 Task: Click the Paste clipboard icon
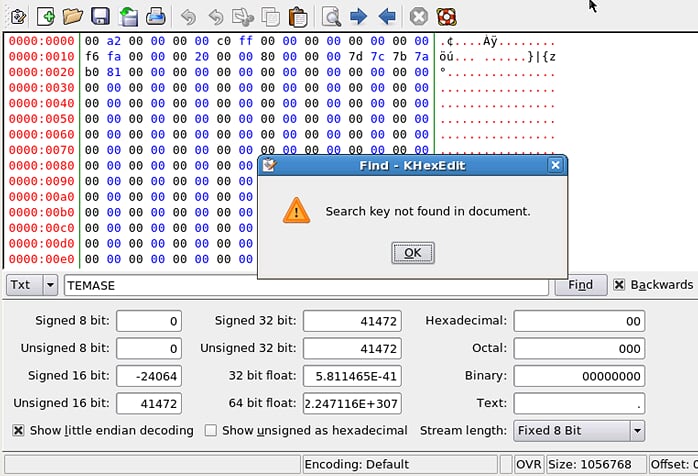tap(298, 17)
